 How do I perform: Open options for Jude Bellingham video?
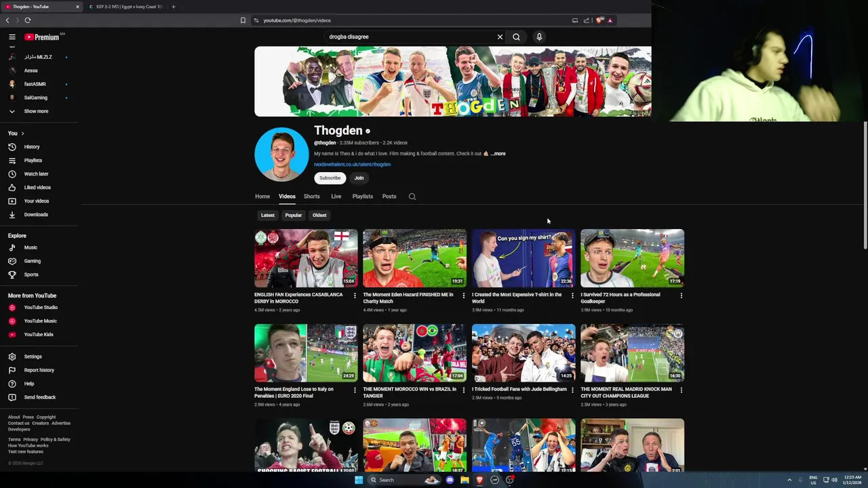pyautogui.click(x=572, y=390)
